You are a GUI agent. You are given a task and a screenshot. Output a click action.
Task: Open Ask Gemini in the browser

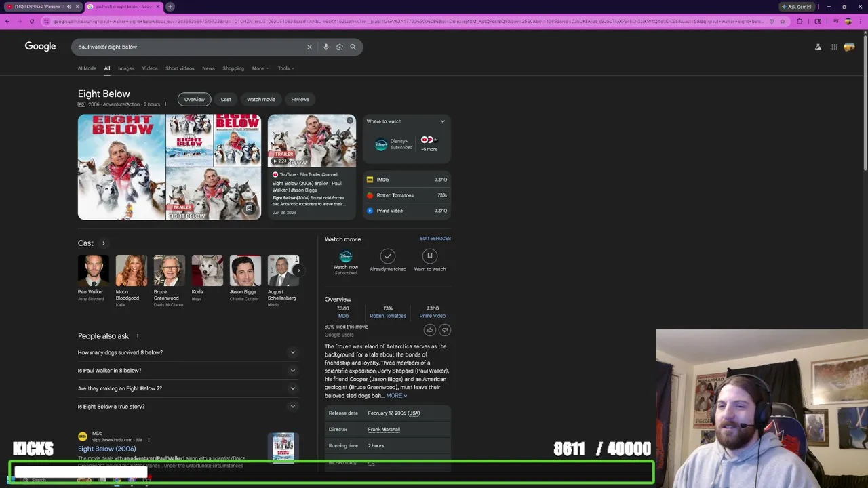[x=796, y=7]
